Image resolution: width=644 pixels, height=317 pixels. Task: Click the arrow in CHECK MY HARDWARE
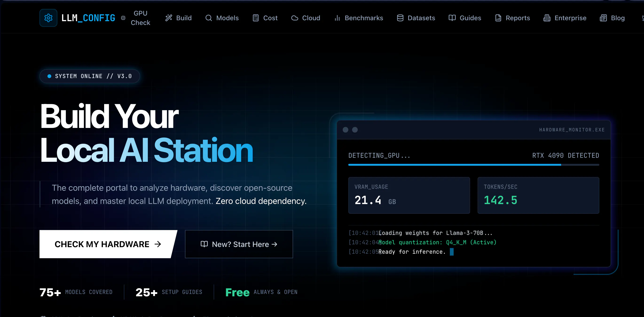[x=158, y=244]
